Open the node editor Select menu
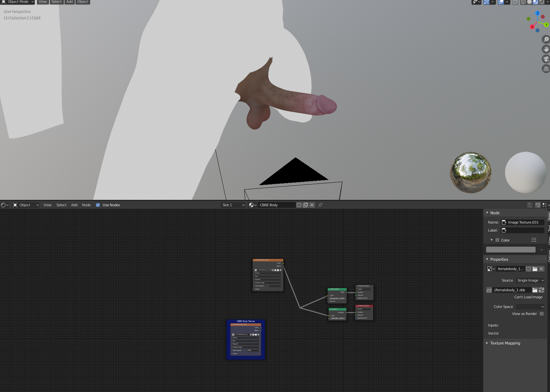Screen dimensions: 550x392 [x=61, y=205]
